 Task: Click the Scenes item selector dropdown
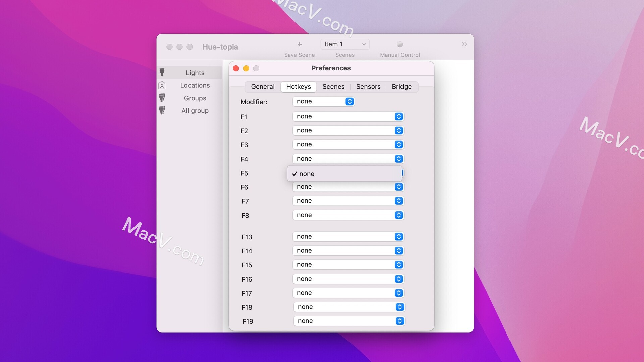[x=345, y=44]
